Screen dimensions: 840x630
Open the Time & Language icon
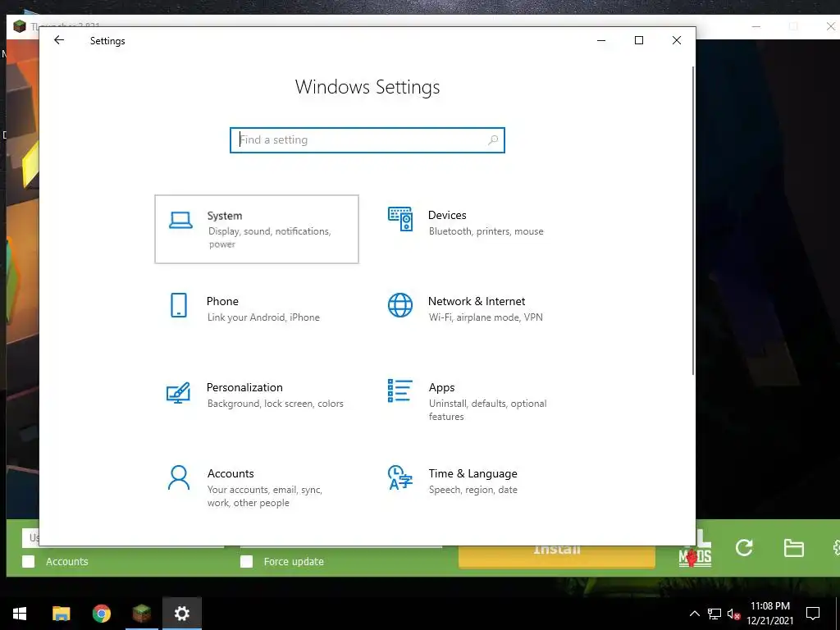click(400, 477)
